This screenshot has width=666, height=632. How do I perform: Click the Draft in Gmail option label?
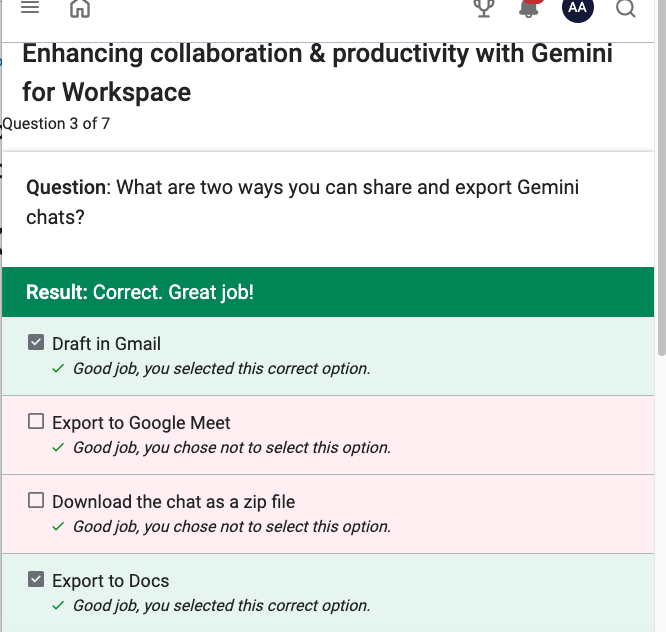106,344
